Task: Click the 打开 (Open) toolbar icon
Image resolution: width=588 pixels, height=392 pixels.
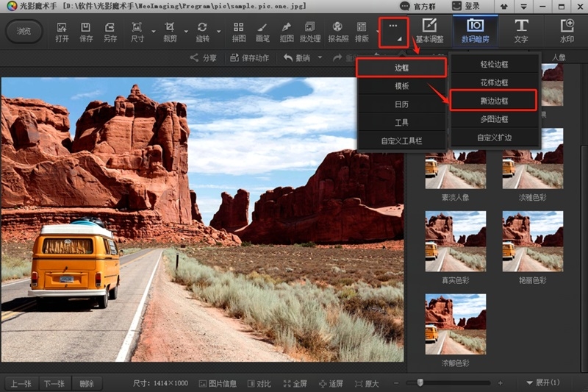Action: coord(62,32)
